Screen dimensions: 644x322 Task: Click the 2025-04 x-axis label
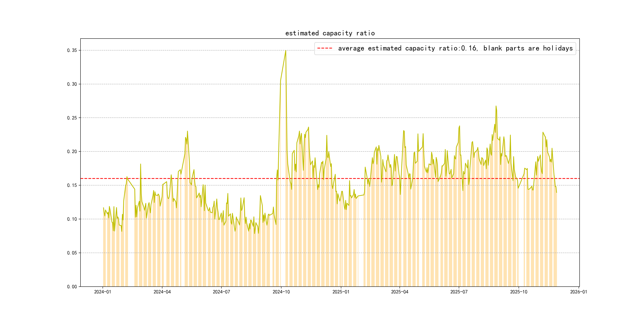tap(400, 292)
